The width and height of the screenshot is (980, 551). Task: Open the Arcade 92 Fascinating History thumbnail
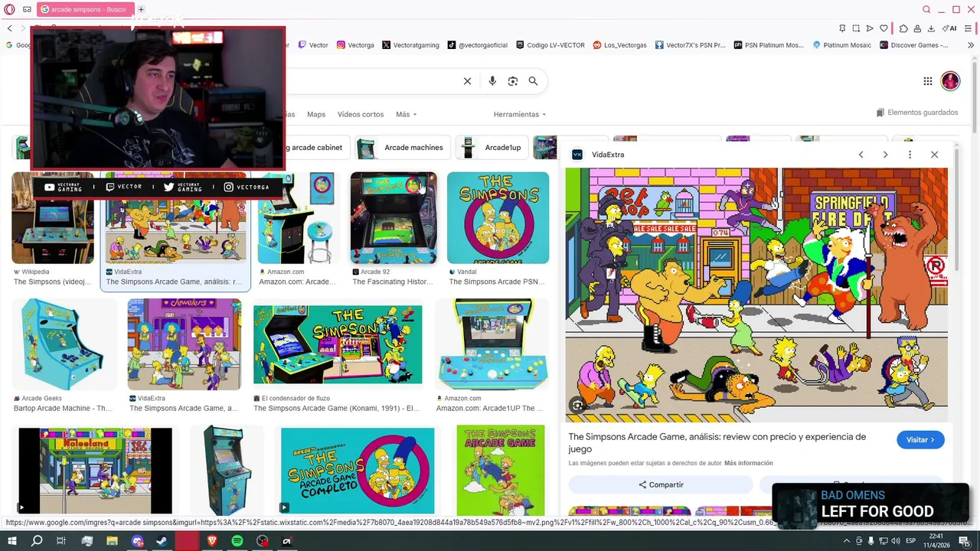pyautogui.click(x=394, y=218)
